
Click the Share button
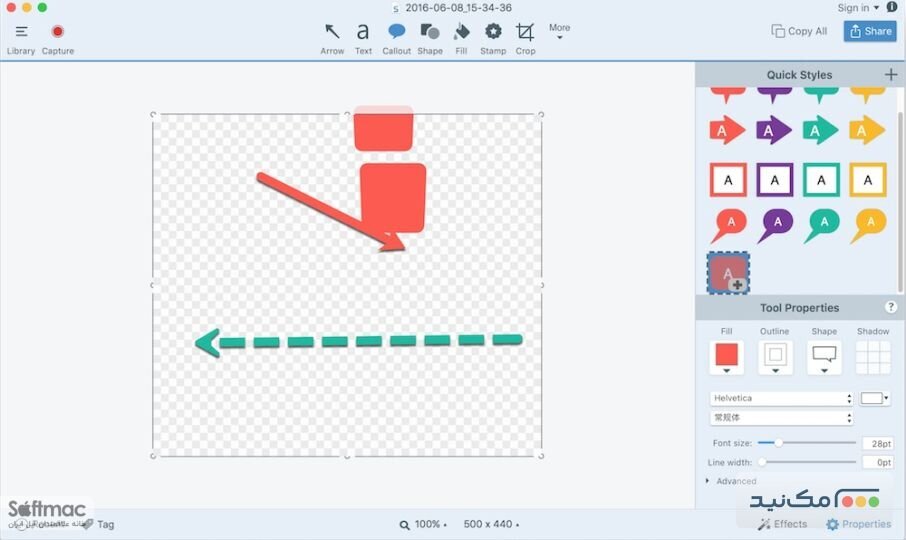pos(870,31)
